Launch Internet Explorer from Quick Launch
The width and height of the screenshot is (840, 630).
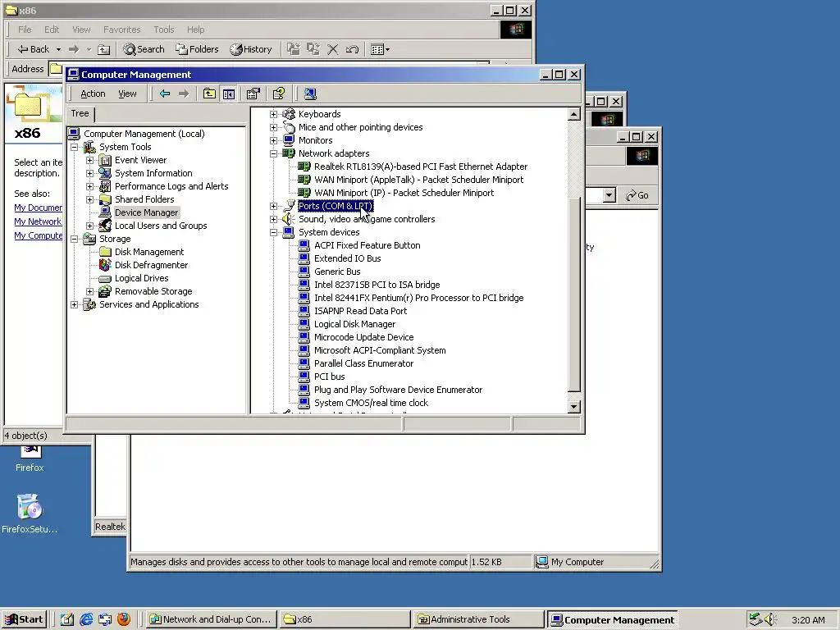(86, 619)
